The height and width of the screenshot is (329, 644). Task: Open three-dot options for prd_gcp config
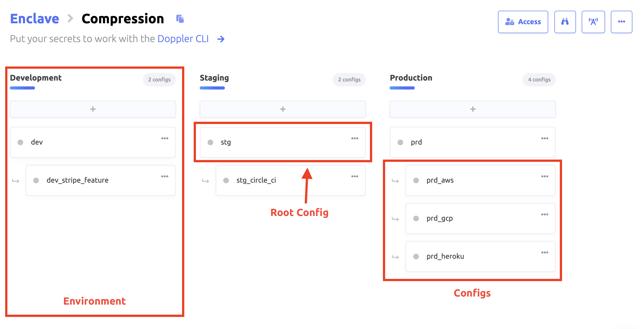coord(545,214)
